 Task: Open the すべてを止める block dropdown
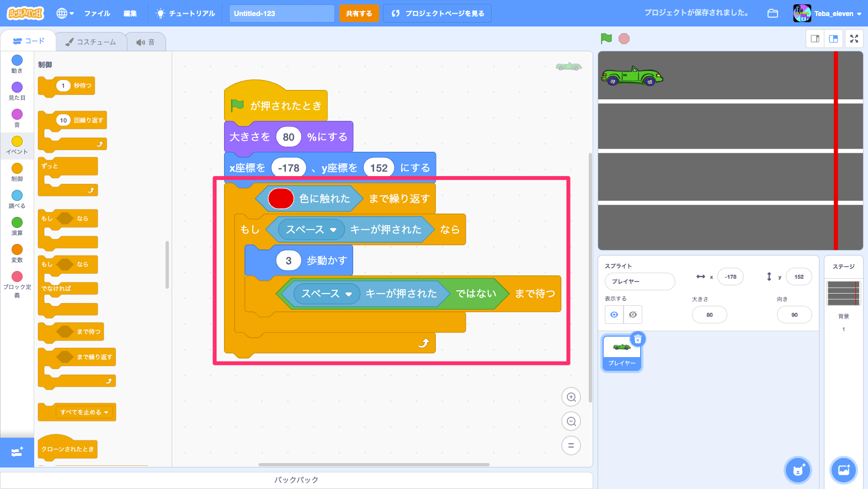pyautogui.click(x=84, y=412)
